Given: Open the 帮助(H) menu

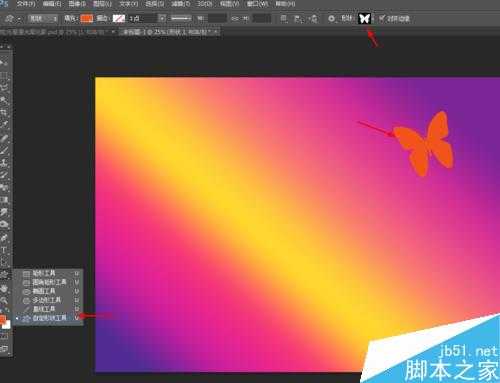Looking at the screenshot, I should coord(285,4).
